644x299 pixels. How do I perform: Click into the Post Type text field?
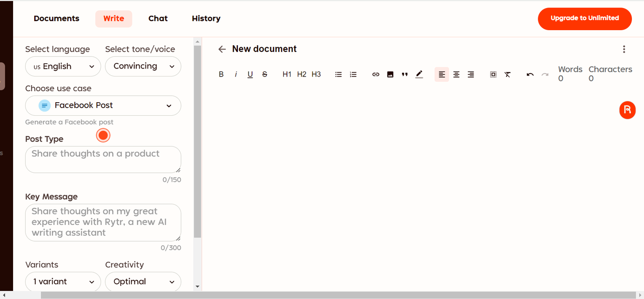coord(103,160)
